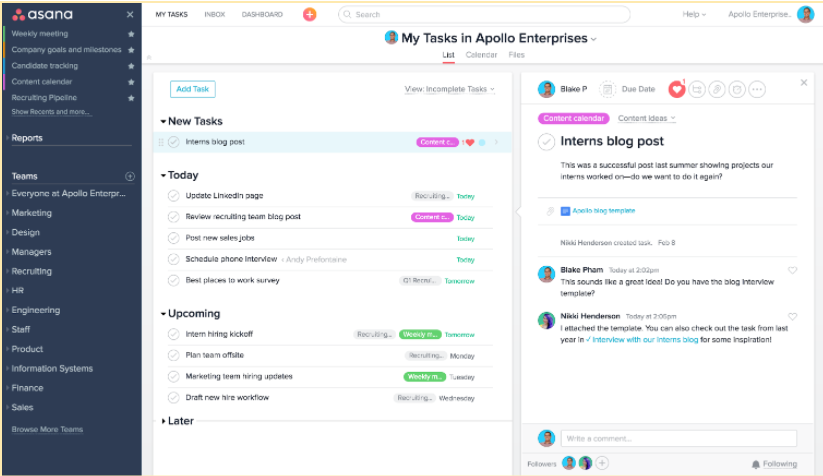The width and height of the screenshot is (823, 476).
Task: Click the star next to Candidate tracking
Action: point(131,66)
